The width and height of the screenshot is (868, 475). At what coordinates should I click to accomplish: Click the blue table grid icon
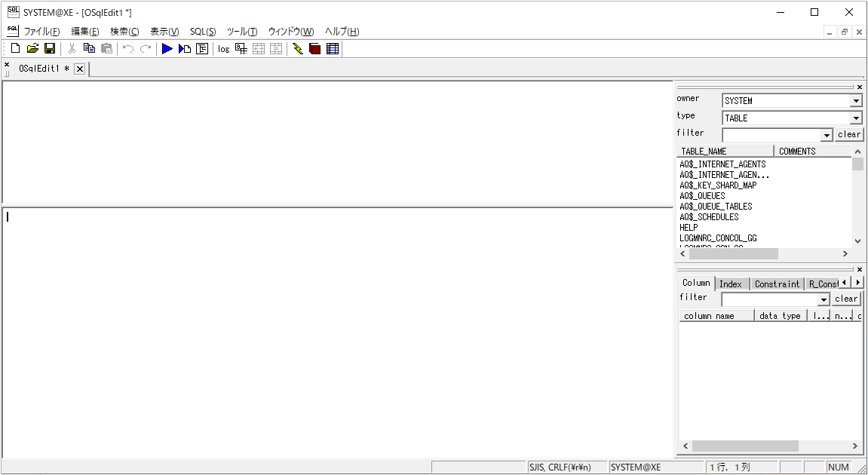333,49
